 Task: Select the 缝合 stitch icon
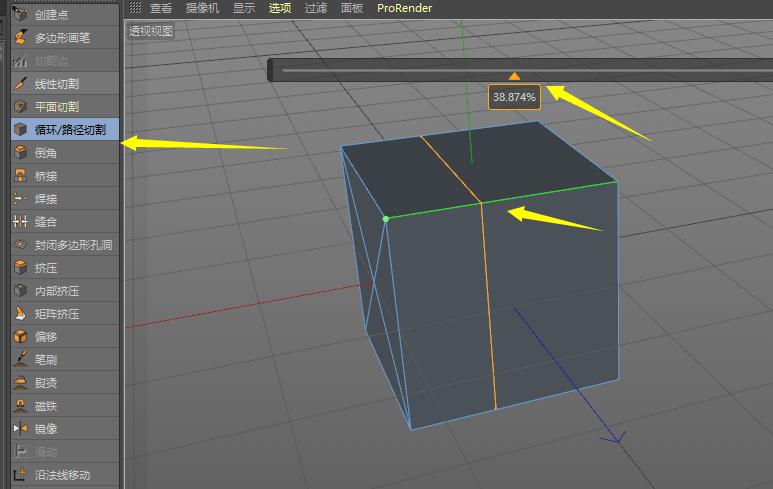pos(20,221)
